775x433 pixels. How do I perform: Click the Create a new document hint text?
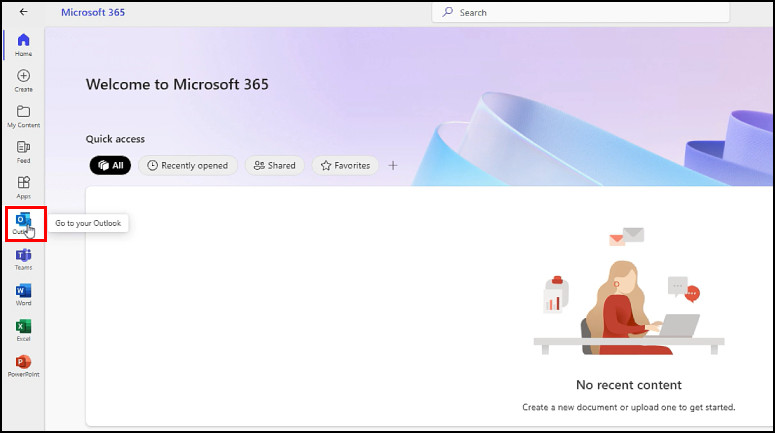click(629, 407)
